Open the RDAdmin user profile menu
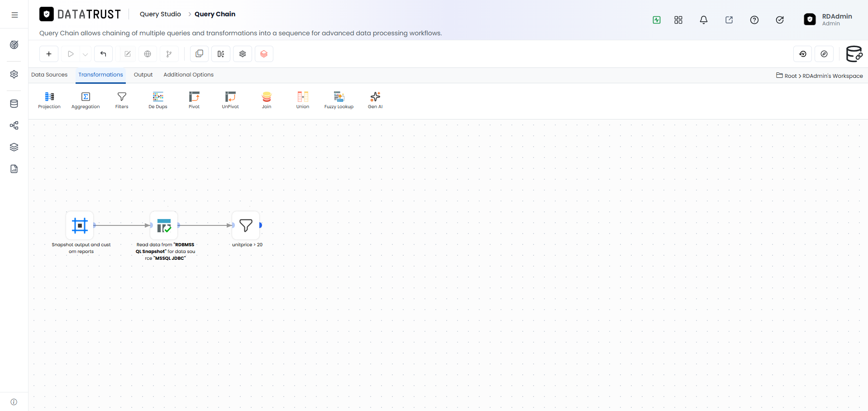The height and width of the screenshot is (411, 868). (x=828, y=19)
